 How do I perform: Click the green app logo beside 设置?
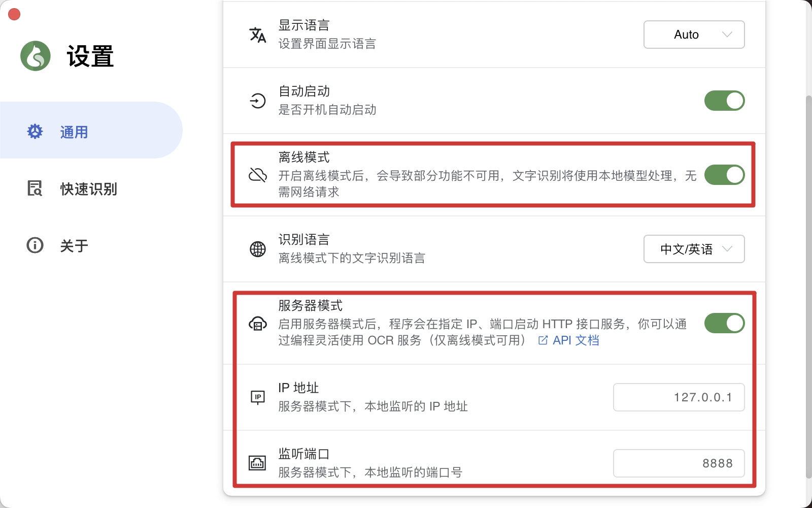(x=35, y=56)
